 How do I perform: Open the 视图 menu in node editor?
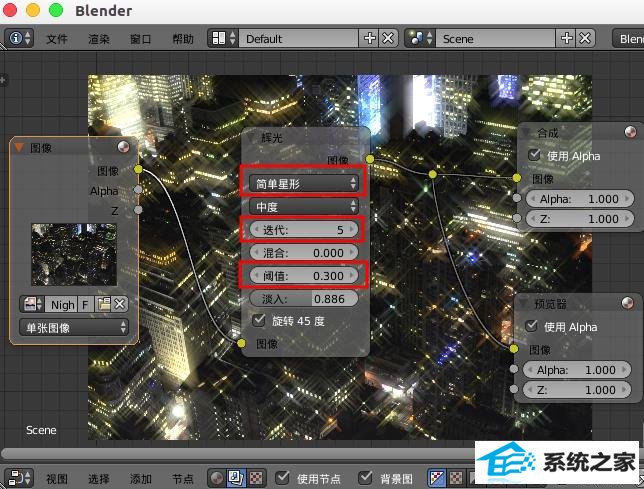(x=57, y=479)
